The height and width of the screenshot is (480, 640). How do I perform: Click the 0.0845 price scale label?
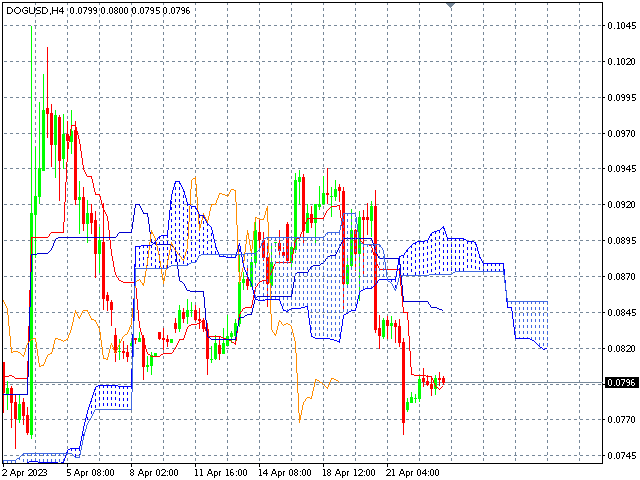coord(621,313)
